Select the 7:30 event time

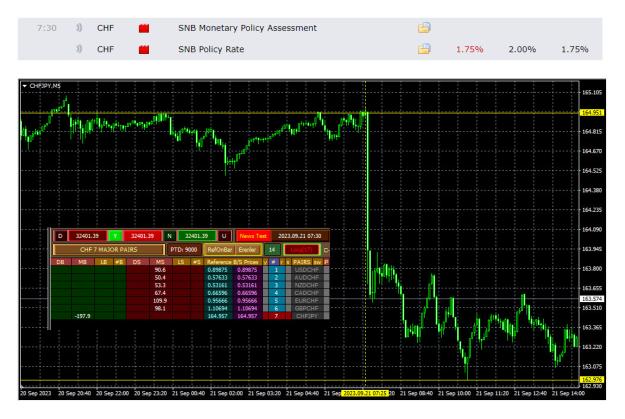click(x=47, y=28)
